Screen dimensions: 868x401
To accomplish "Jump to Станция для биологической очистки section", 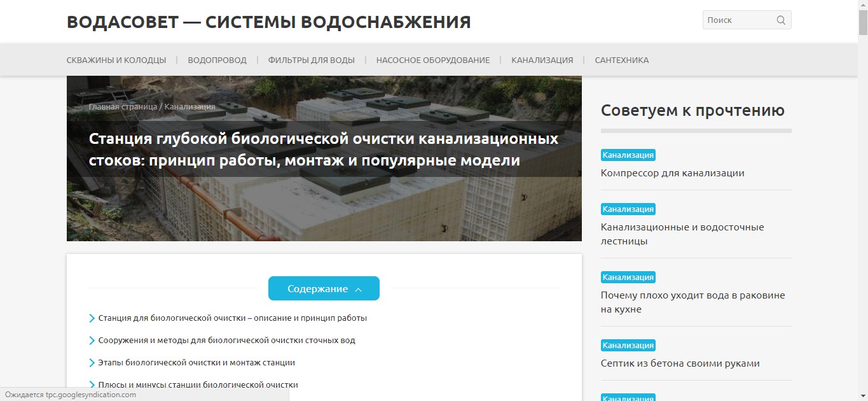I will click(233, 318).
